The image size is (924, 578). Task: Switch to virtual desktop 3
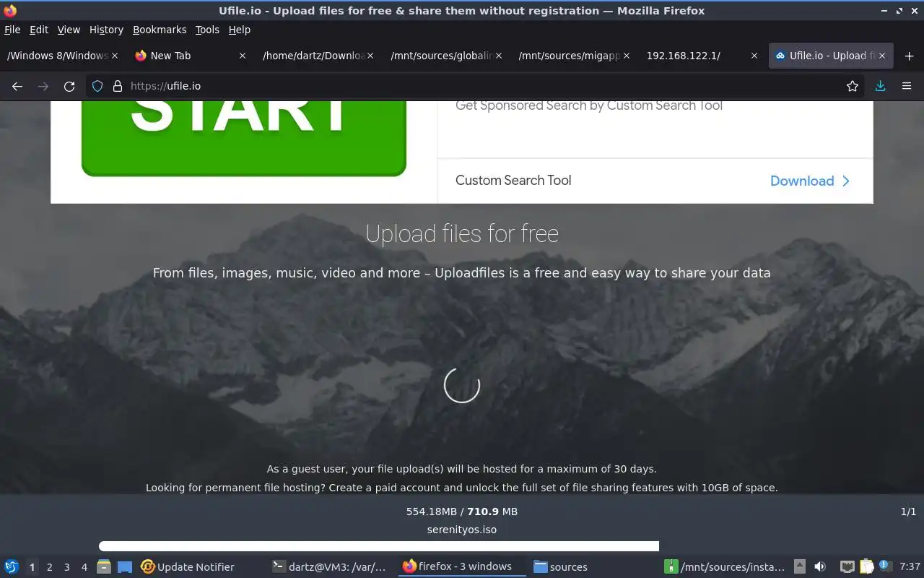pyautogui.click(x=66, y=567)
